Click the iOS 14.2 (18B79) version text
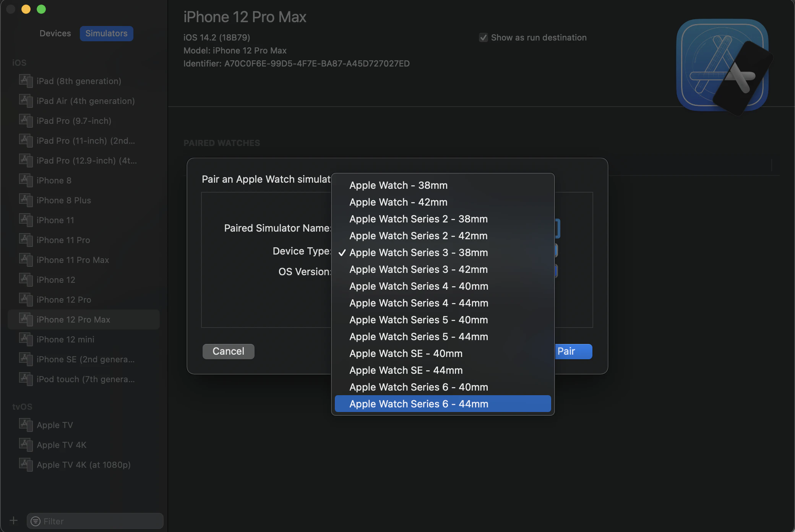The image size is (795, 532). pyautogui.click(x=217, y=37)
